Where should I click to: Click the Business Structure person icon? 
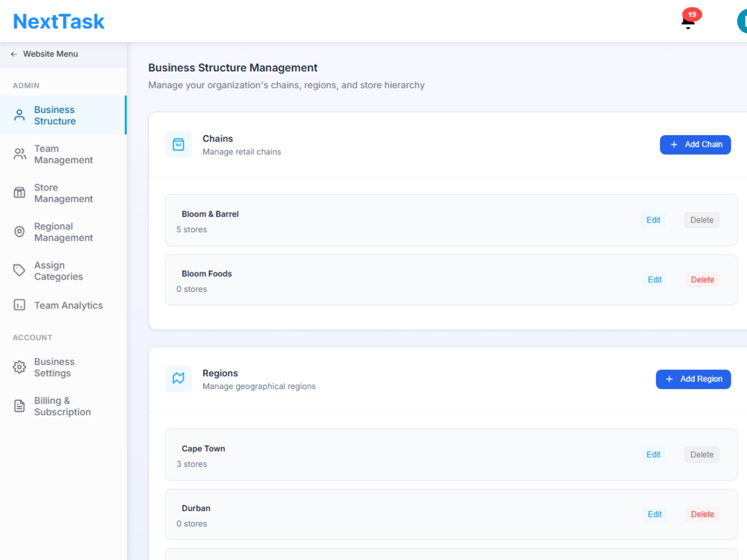coord(19,115)
